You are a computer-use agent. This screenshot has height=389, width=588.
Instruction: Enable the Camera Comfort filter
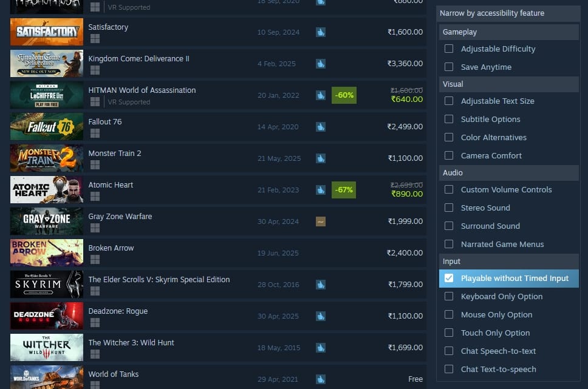coord(449,155)
